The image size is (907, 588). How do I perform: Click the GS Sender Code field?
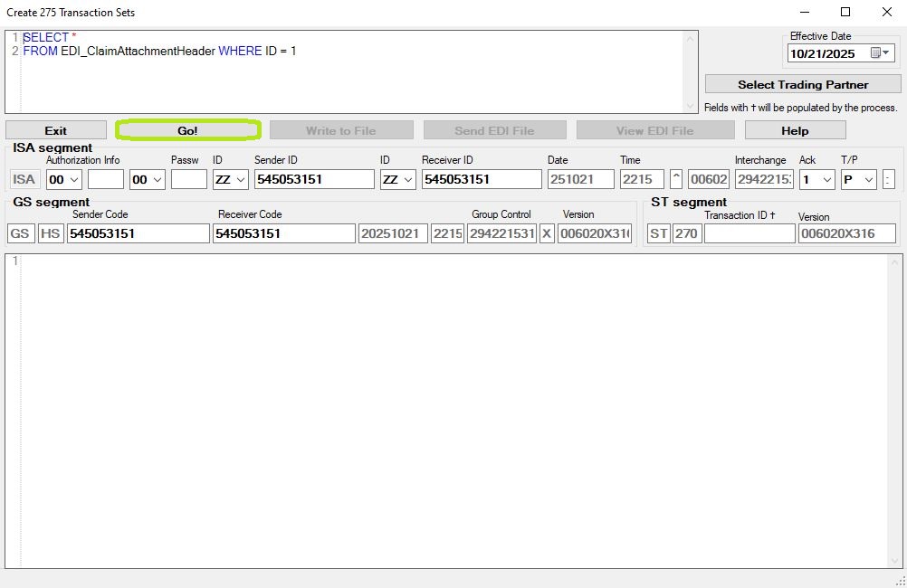point(138,233)
